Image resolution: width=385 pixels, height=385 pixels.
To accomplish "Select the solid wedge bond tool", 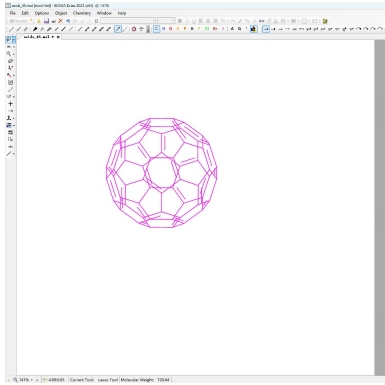I will tap(35, 29).
